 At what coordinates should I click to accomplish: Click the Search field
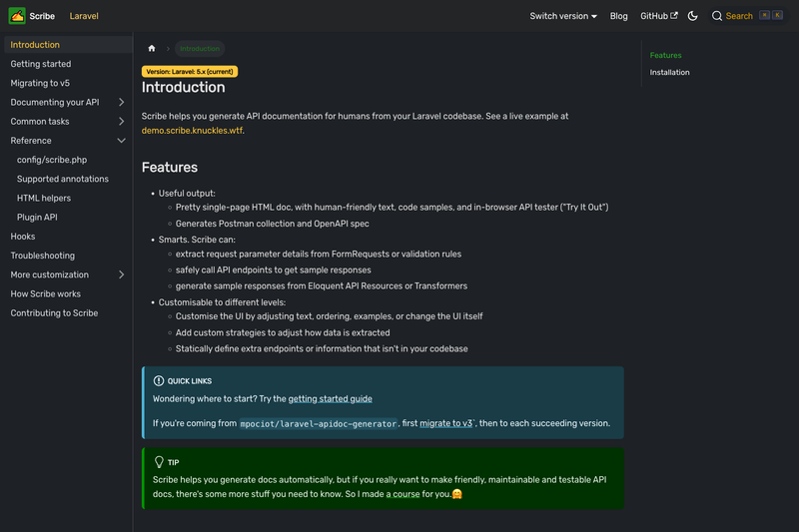[747, 16]
